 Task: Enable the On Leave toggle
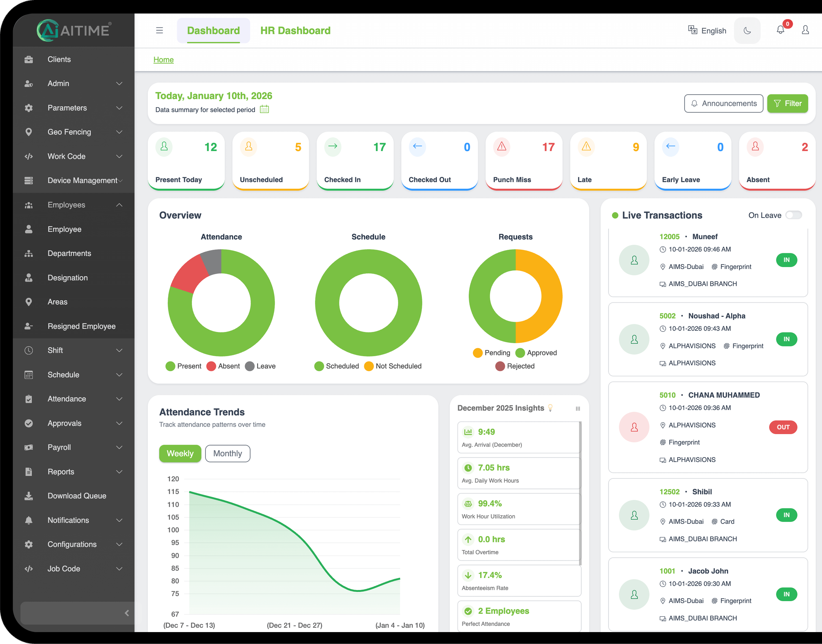[x=794, y=215]
